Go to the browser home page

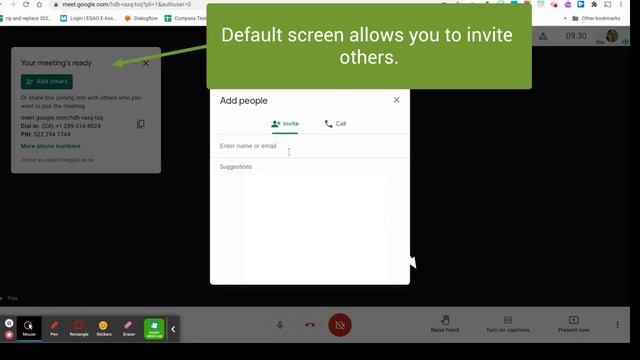(39, 4)
